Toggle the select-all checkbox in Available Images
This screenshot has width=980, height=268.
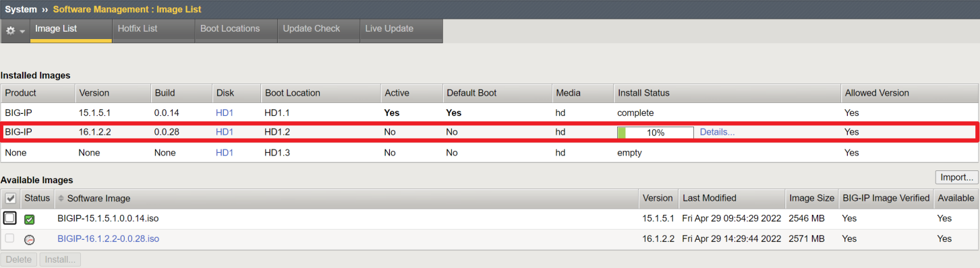(10, 198)
